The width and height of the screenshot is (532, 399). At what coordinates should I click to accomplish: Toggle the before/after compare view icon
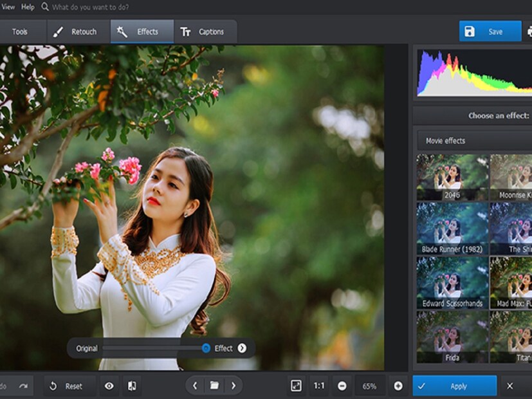coord(132,386)
